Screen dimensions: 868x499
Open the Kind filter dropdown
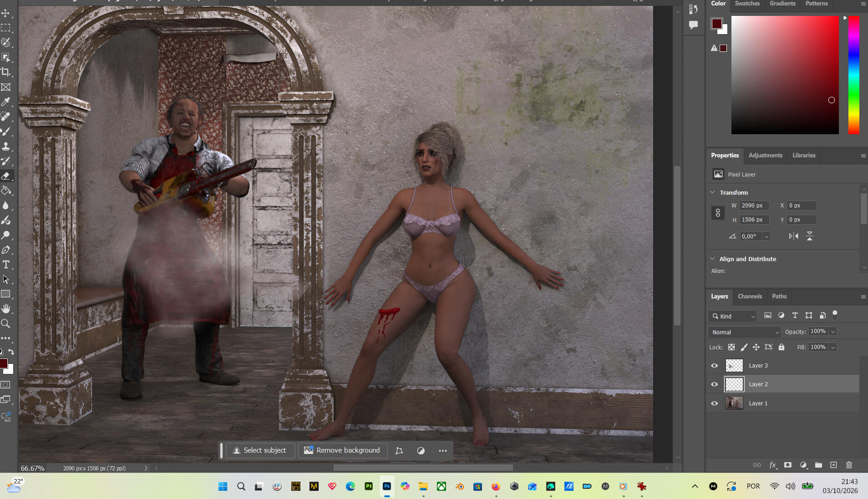(x=733, y=316)
